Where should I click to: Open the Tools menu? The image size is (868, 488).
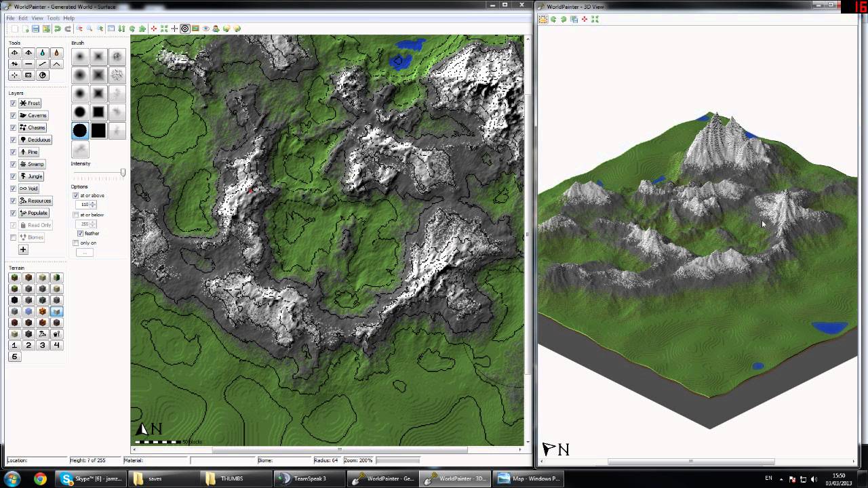pyautogui.click(x=53, y=18)
